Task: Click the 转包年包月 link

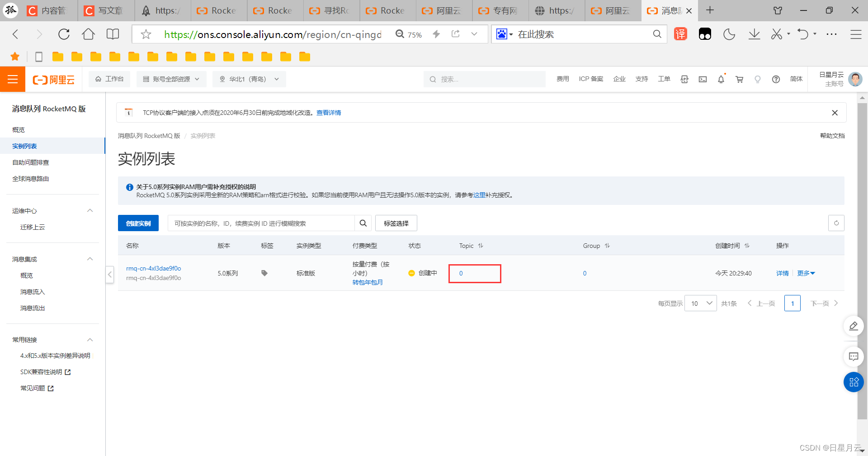Action: 368,282
